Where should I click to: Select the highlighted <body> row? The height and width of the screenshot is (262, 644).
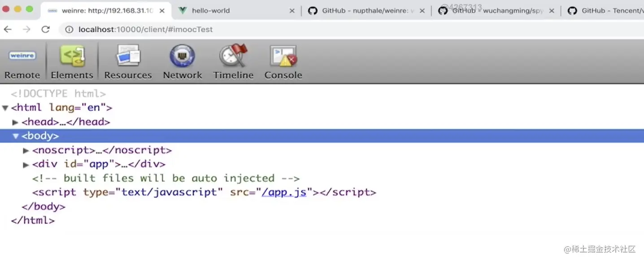pos(322,136)
